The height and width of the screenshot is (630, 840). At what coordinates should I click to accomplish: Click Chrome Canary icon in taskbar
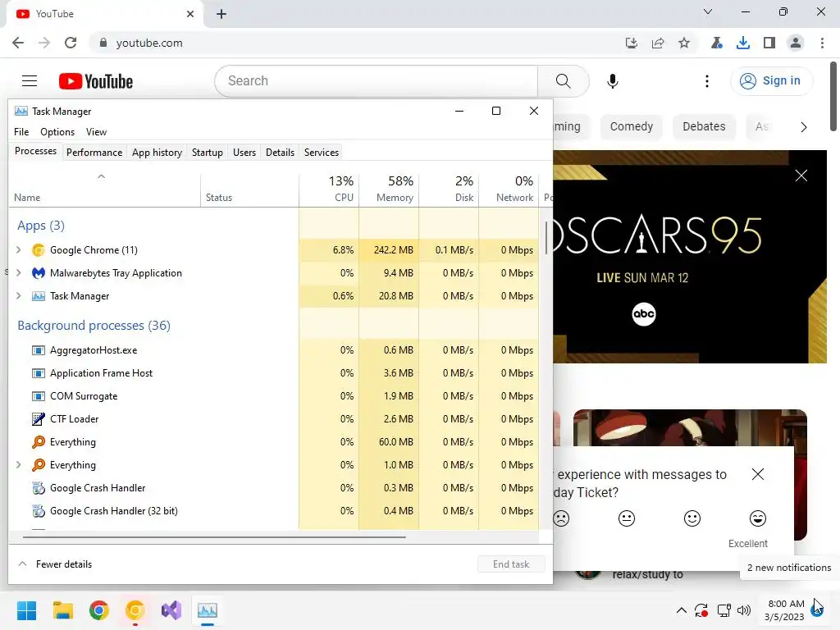pyautogui.click(x=135, y=610)
